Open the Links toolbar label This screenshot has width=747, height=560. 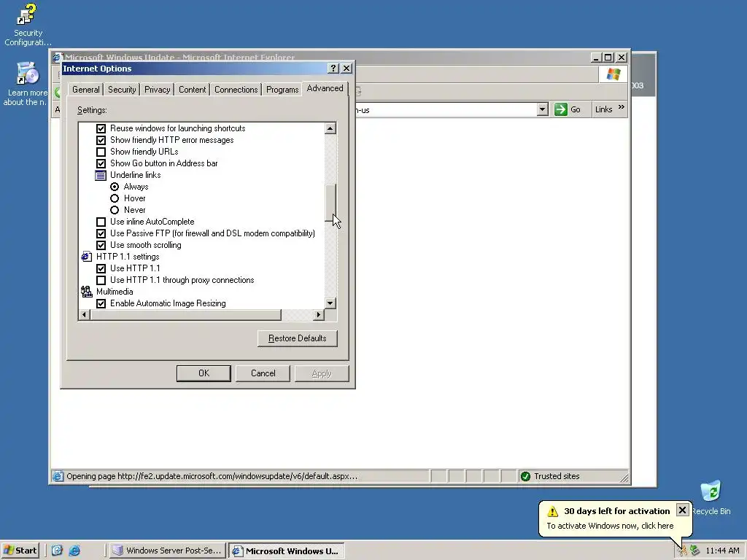click(x=603, y=109)
